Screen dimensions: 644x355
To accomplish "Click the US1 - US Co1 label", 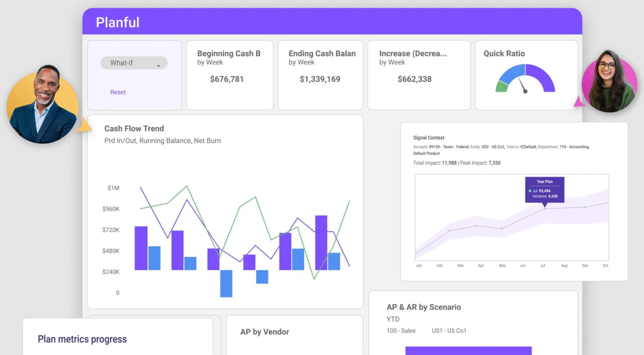I will click(x=449, y=331).
